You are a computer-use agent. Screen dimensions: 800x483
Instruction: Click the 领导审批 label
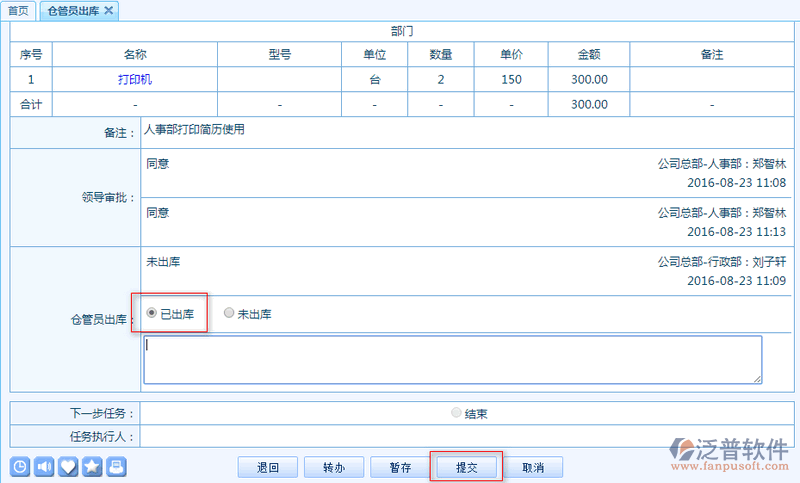point(108,197)
